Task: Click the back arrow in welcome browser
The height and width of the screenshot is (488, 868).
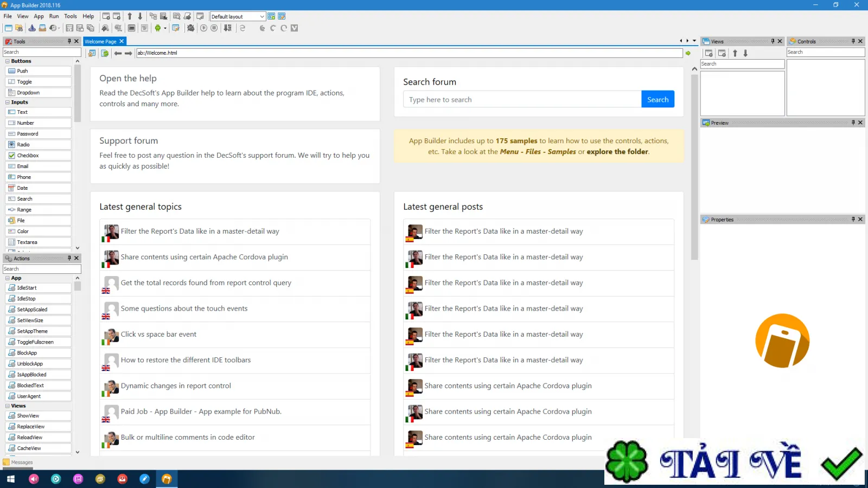Action: click(x=118, y=53)
